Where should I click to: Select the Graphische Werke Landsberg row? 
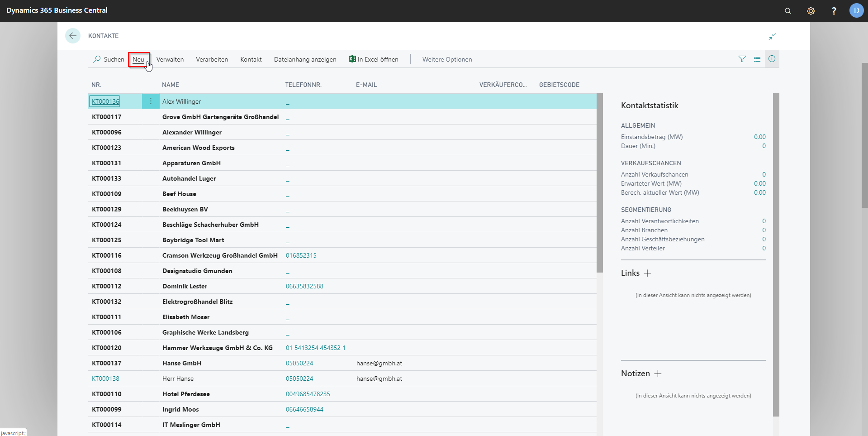(342, 332)
